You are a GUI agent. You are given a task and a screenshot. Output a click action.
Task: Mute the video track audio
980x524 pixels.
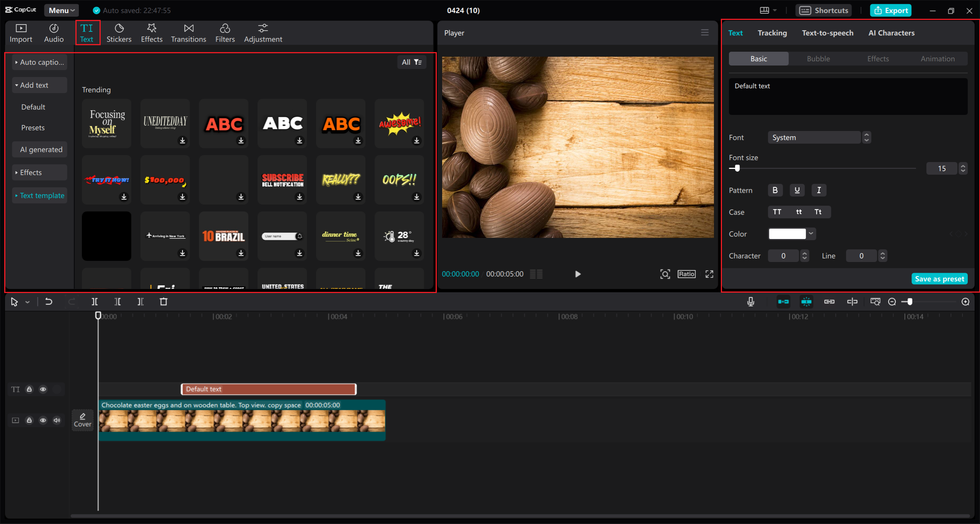57,420
